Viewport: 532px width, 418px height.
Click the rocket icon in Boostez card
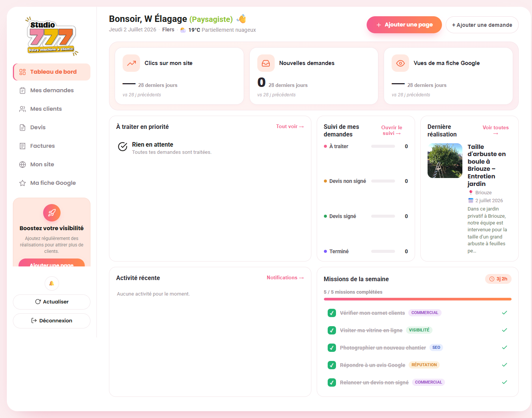click(52, 213)
